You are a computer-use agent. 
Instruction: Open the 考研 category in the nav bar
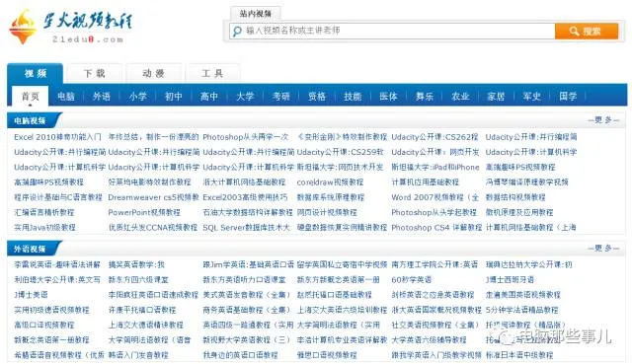coord(280,97)
